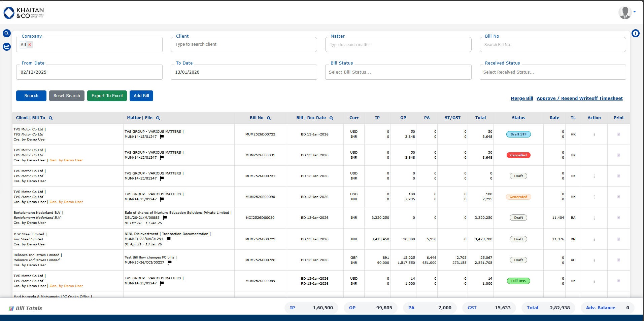Click print icon for bill NOI2526D00030

pos(618,218)
